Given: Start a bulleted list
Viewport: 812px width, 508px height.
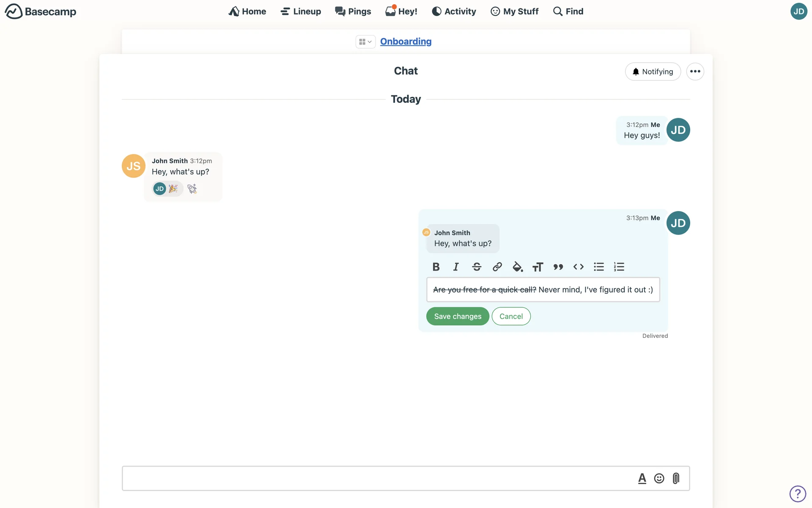Looking at the screenshot, I should point(599,267).
